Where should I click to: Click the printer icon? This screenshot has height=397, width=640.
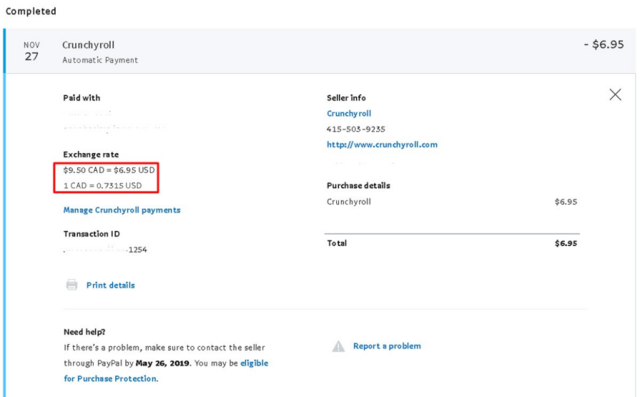72,285
